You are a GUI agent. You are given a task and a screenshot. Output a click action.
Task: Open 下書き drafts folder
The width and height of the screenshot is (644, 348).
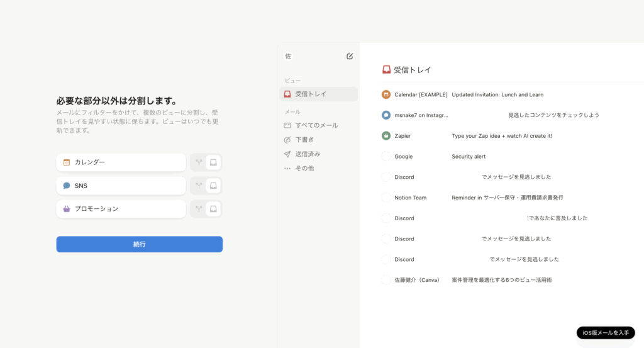coord(304,140)
